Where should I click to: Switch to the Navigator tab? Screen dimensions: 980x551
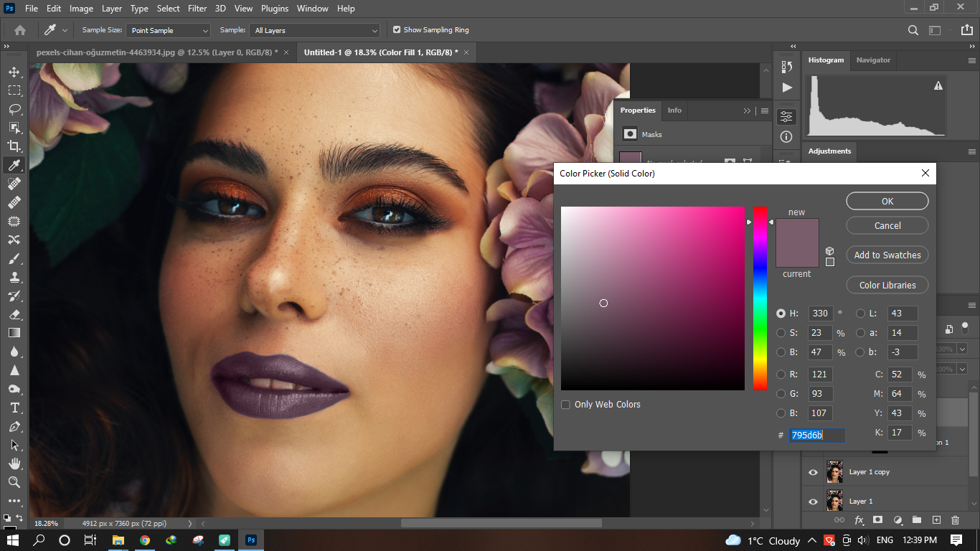(x=873, y=60)
